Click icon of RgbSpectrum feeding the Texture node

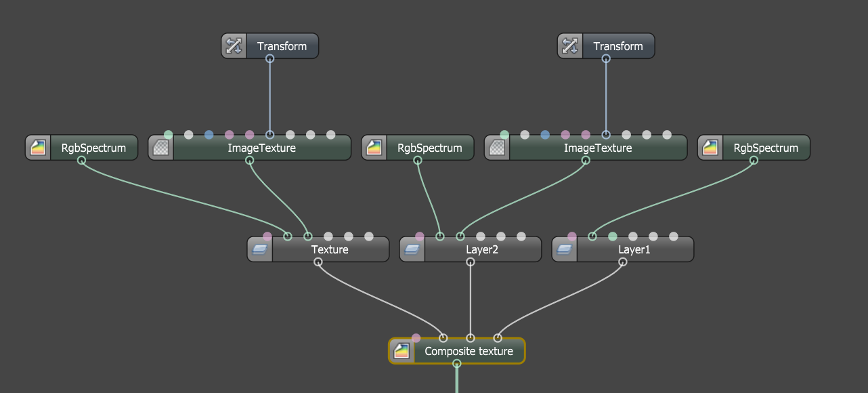(x=39, y=148)
